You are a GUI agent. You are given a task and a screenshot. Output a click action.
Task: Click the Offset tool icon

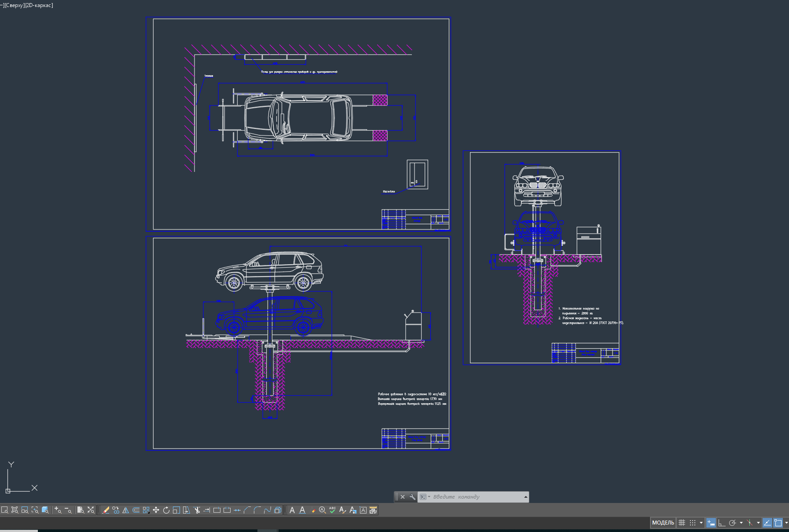click(x=136, y=510)
